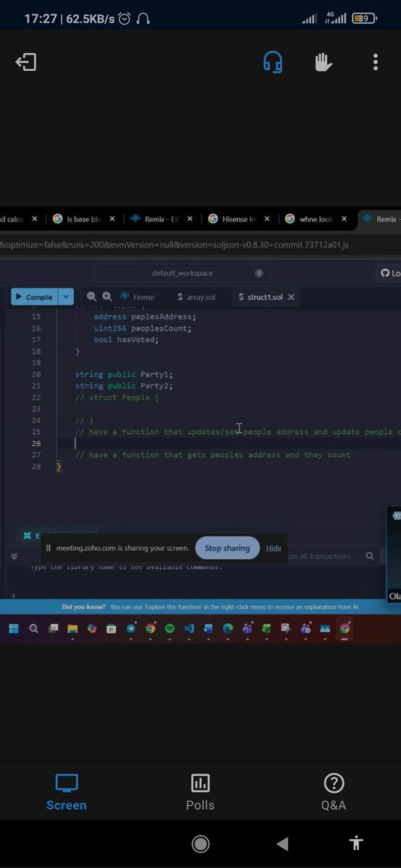This screenshot has width=401, height=868.
Task: Open the Polls tab
Action: click(x=200, y=791)
